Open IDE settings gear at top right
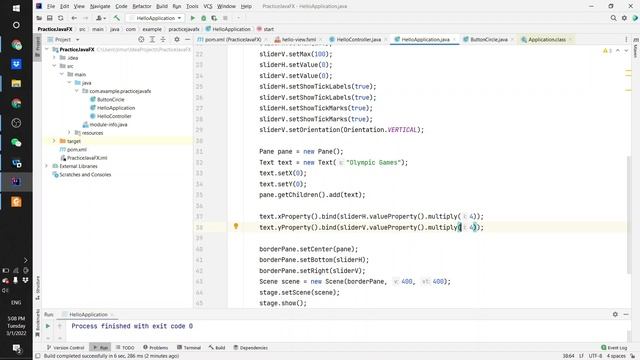Screen dimensions: 640x360 pyautogui.click(x=624, y=18)
